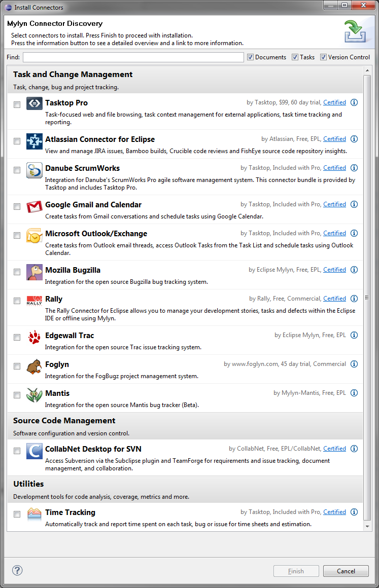Viewport: 379px width, 588px height.
Task: Check the Tasktop Pro checkbox
Action: [x=17, y=104]
